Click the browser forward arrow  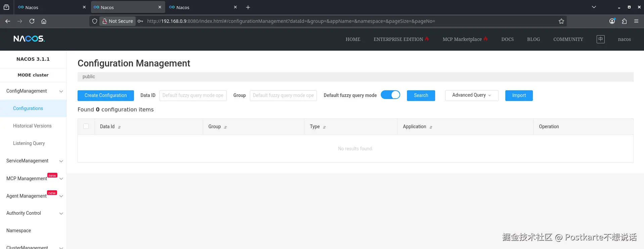(20, 21)
